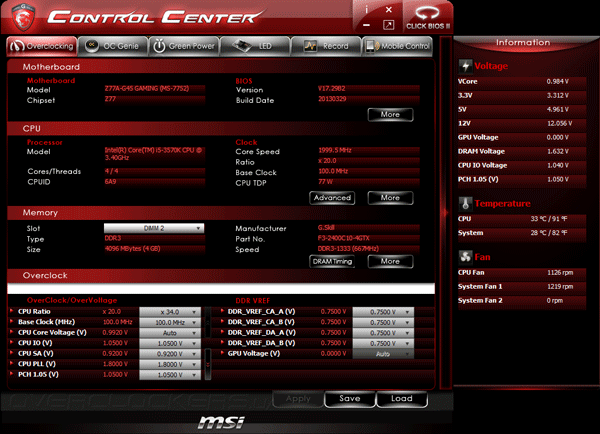Open the CPU Core Voltage Auto dropdown
The width and height of the screenshot is (600, 434).
point(170,333)
